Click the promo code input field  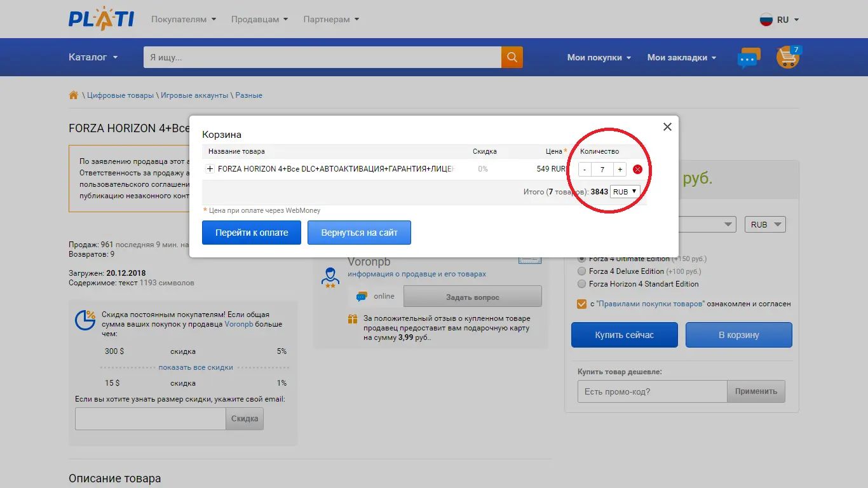(652, 391)
